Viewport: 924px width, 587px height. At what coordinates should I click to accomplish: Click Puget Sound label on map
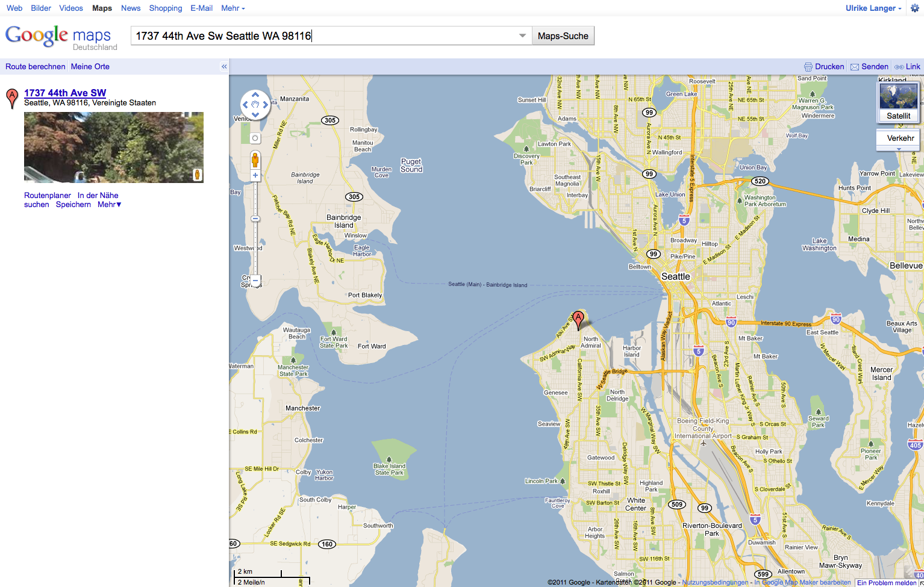411,166
